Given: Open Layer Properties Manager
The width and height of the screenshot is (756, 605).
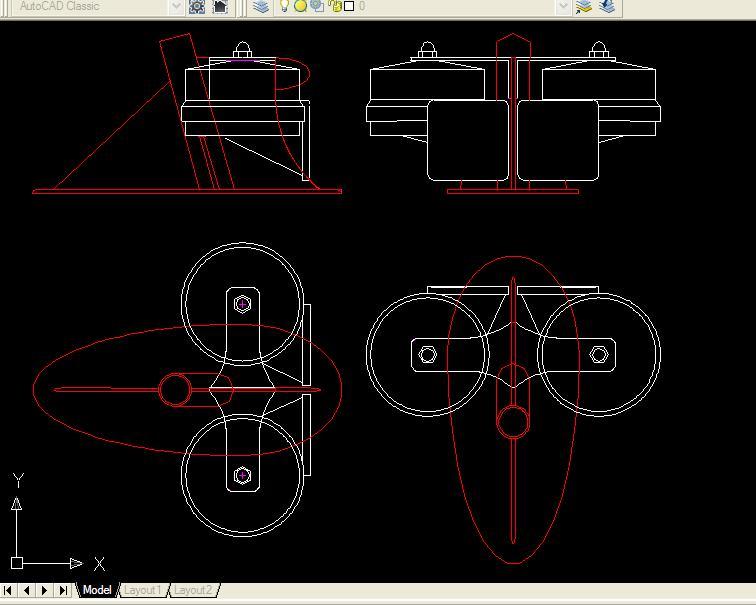Looking at the screenshot, I should [x=261, y=7].
